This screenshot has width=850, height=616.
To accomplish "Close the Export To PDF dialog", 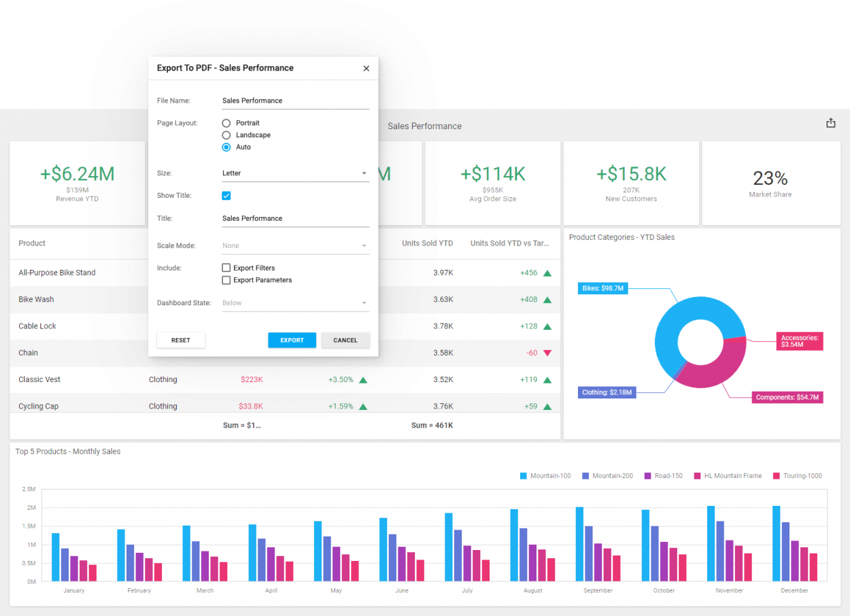I will [x=366, y=68].
